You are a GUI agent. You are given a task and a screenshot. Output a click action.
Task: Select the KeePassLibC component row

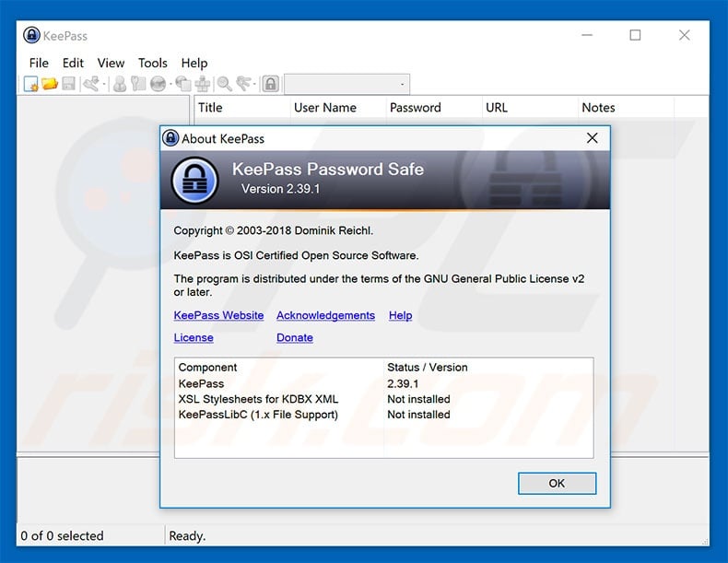coord(258,415)
